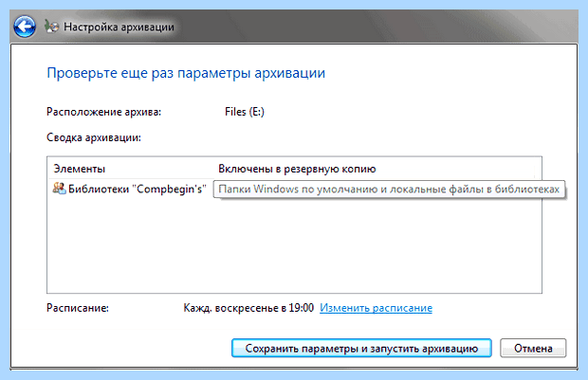Go back with the blue arrow button

25,27
